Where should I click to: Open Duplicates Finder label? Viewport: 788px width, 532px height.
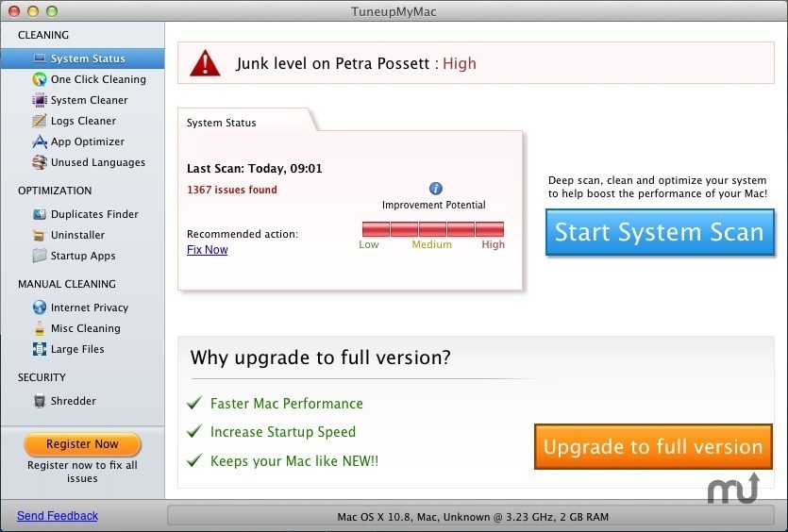tap(94, 214)
